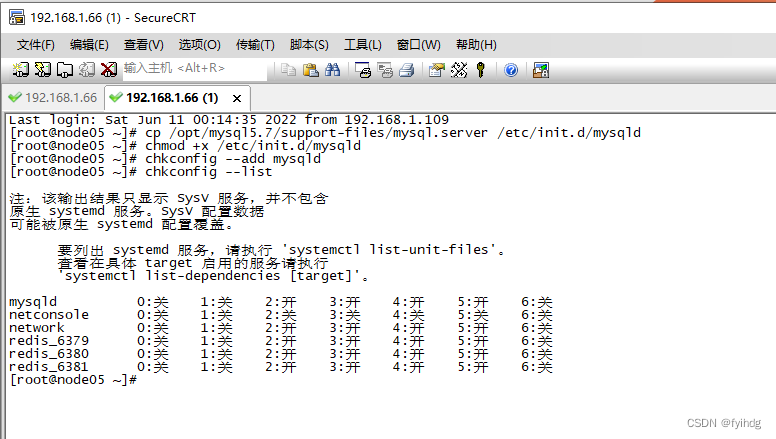The width and height of the screenshot is (776, 439).
Task: Click 'chkconfig --add mysqld' command text
Action: (x=233, y=159)
